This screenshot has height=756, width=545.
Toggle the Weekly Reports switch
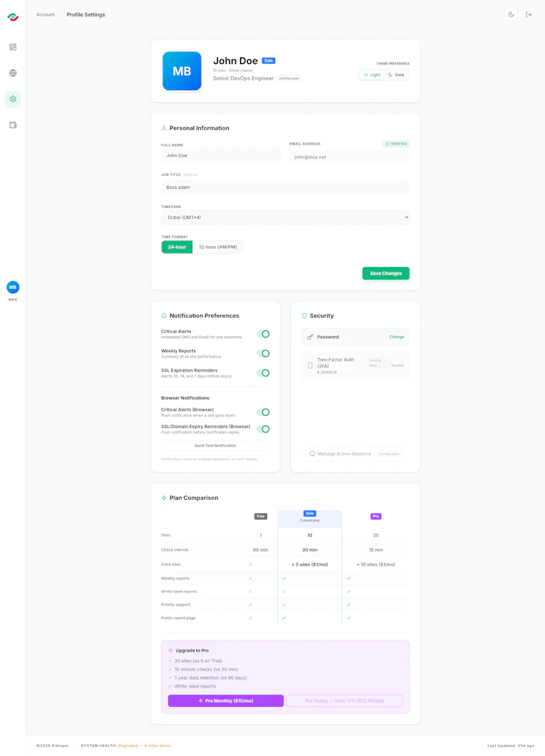(263, 353)
